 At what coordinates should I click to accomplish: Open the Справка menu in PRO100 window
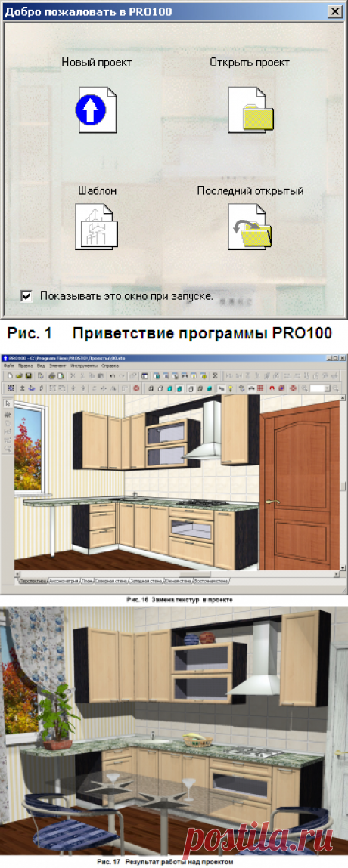tap(110, 366)
